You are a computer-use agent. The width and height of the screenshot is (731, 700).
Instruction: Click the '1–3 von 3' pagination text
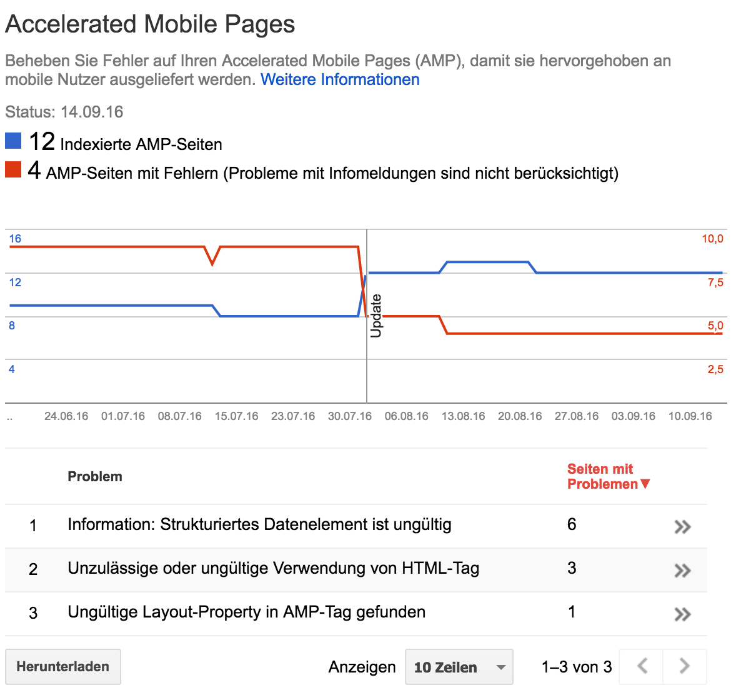(x=576, y=667)
